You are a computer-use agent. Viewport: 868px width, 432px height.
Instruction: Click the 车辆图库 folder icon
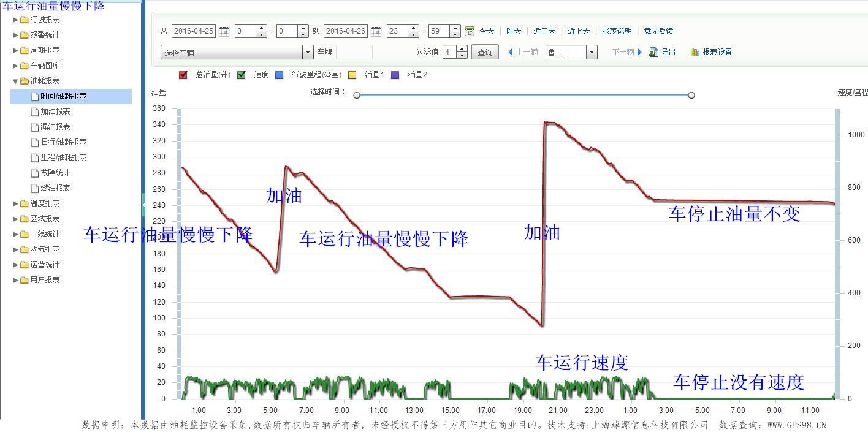[24, 66]
